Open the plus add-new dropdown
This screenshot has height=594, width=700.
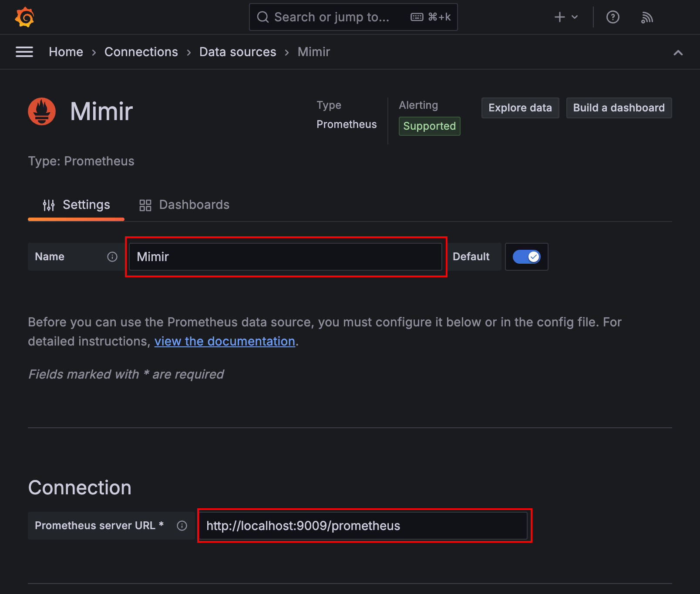click(565, 17)
